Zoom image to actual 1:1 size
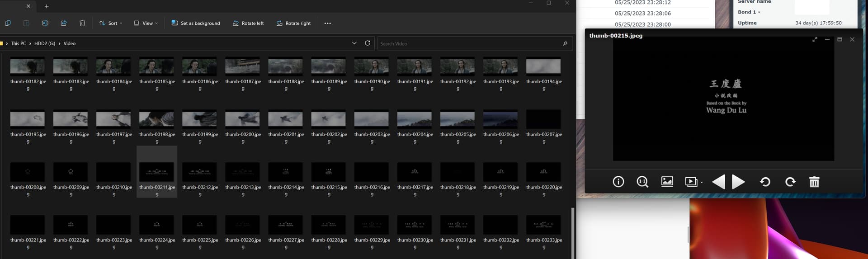The width and height of the screenshot is (868, 259). click(642, 182)
